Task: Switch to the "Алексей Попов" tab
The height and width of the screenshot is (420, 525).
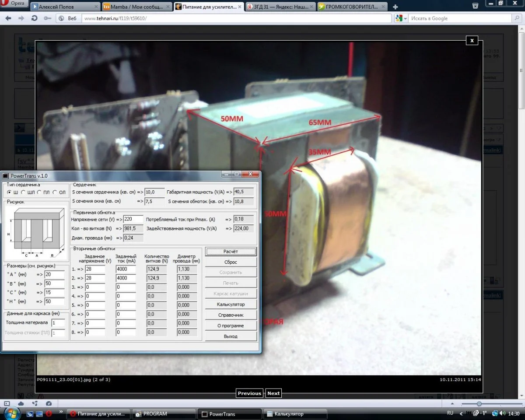Action: (65, 7)
